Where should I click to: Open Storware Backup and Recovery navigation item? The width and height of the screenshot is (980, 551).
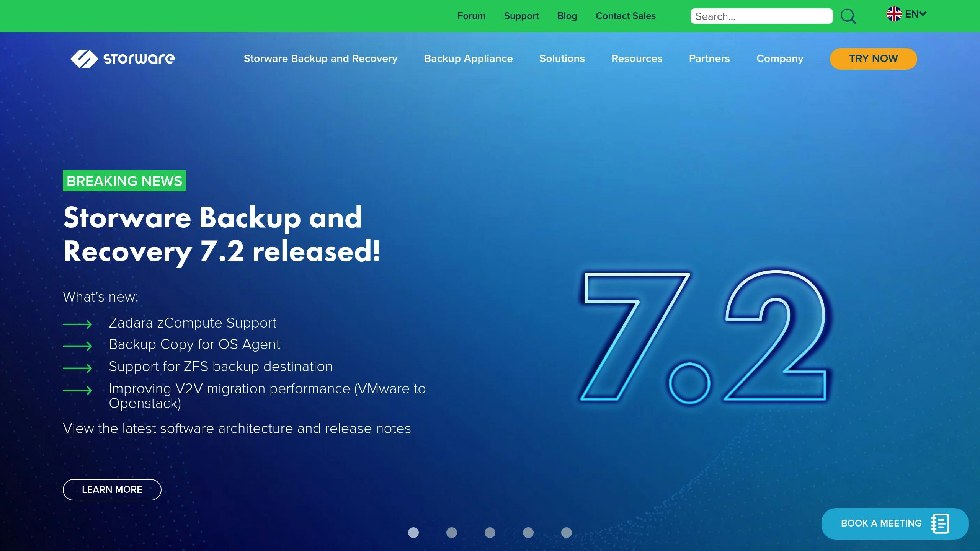pos(320,59)
